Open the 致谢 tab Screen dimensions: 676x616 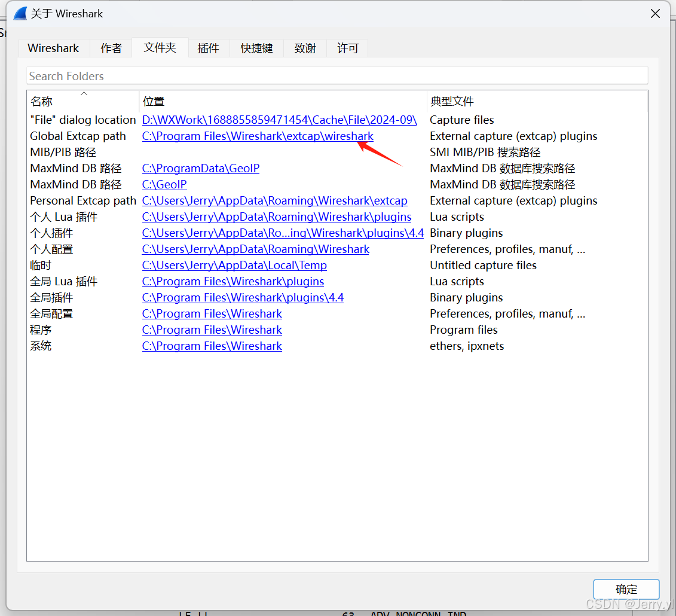305,48
